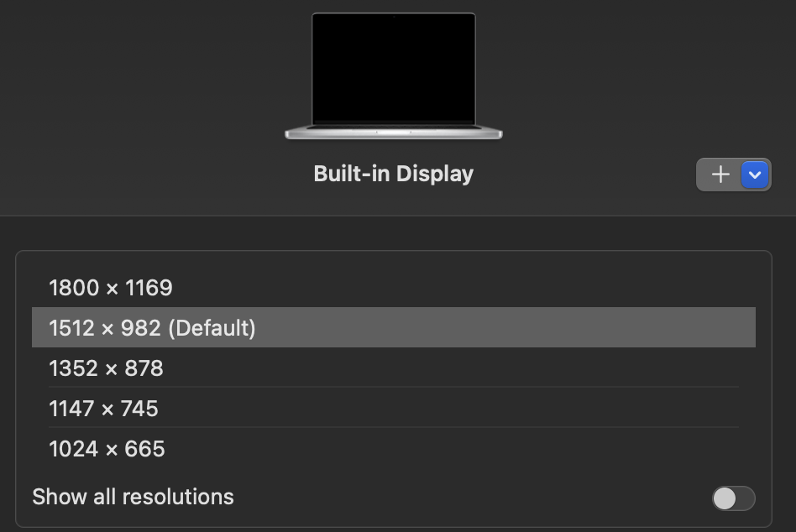Select the 1512 × 982 (Default) resolution
The height and width of the screenshot is (532, 796).
pos(394,327)
